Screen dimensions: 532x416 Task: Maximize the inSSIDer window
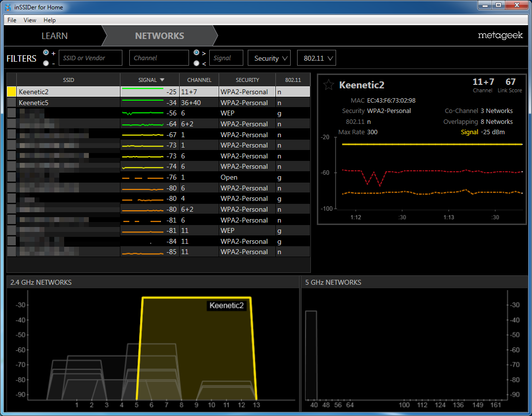click(x=498, y=5)
